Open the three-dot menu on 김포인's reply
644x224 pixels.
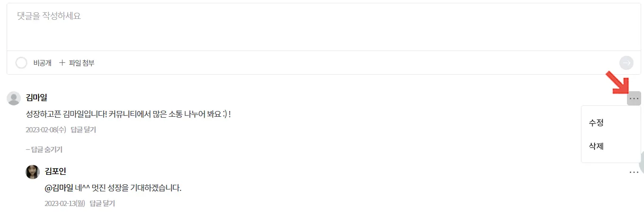point(634,172)
